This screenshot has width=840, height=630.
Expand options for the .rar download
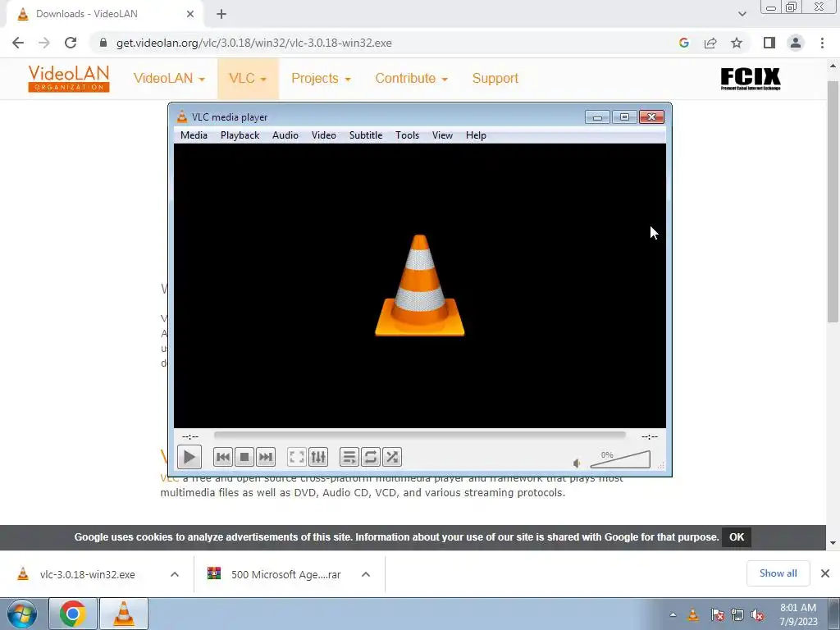click(366, 574)
